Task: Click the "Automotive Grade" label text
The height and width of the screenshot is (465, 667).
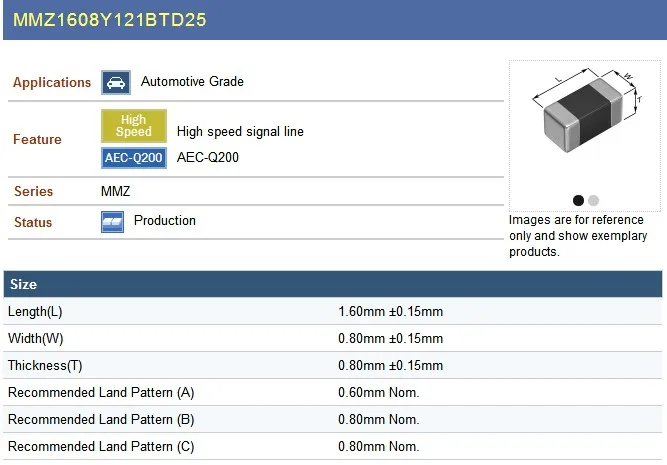Action: point(192,82)
